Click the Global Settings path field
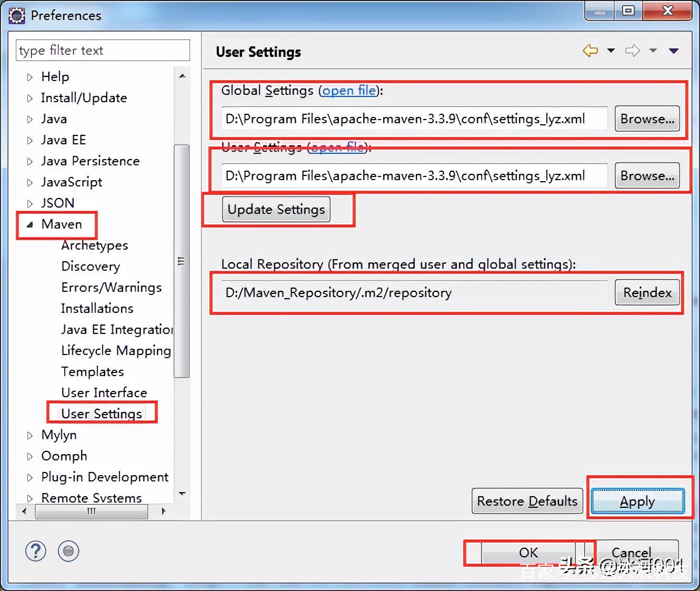This screenshot has height=591, width=700. click(x=414, y=119)
